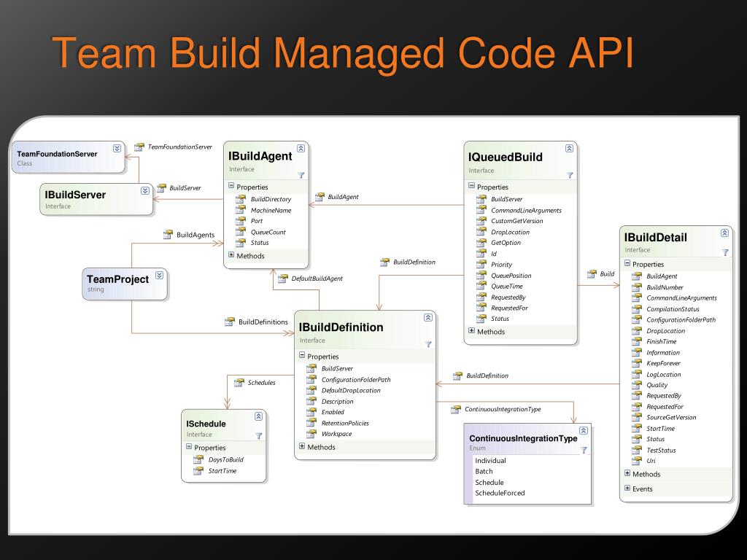Collapse Properties section in ISchedule
The image size is (747, 560).
189,447
